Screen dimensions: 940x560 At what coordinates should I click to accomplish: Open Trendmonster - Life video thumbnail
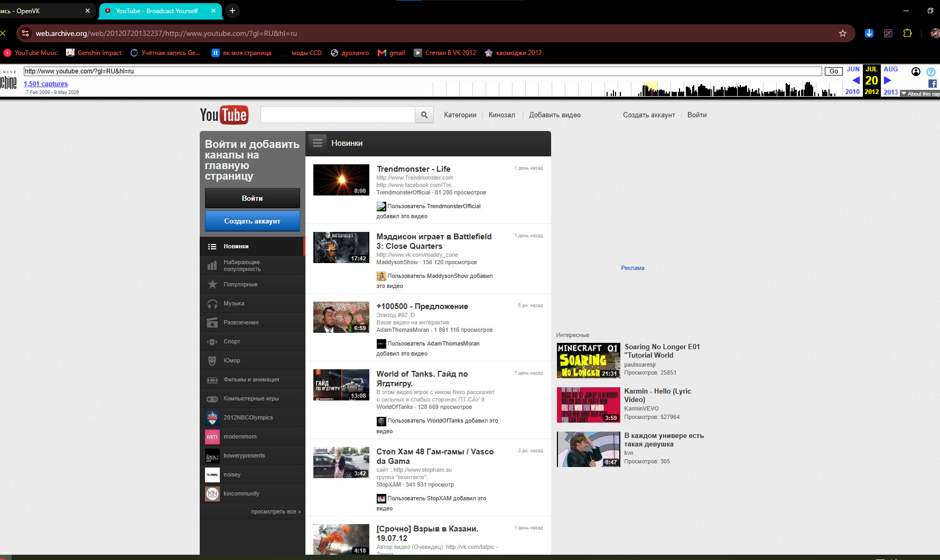tap(341, 180)
